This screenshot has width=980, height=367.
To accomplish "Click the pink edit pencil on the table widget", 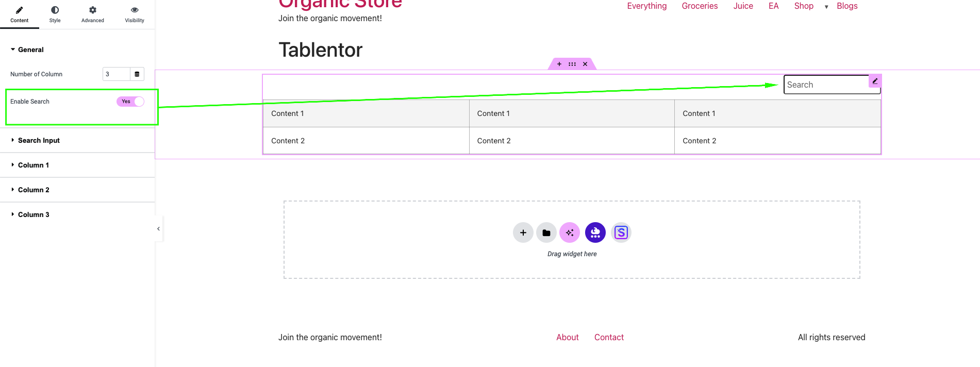I will (875, 81).
